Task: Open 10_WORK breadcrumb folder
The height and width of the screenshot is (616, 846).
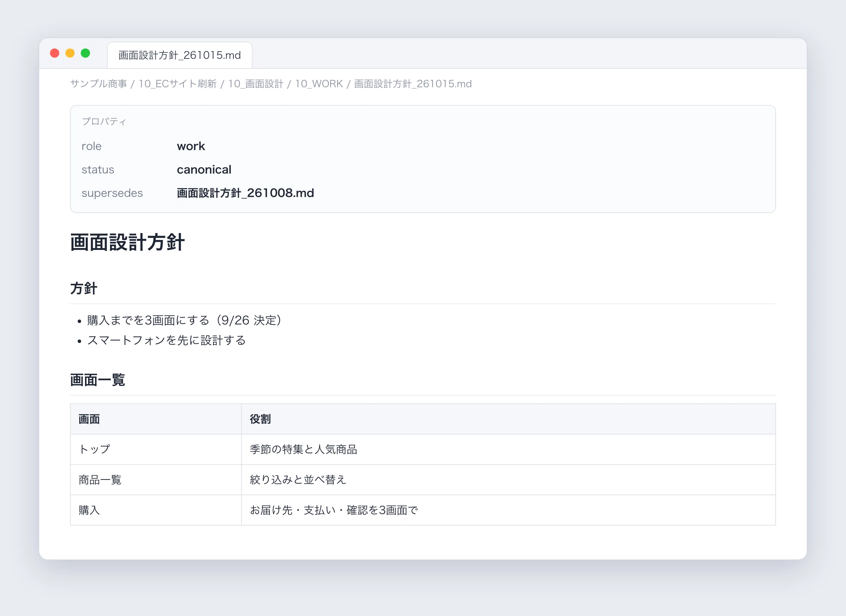Action: tap(319, 84)
